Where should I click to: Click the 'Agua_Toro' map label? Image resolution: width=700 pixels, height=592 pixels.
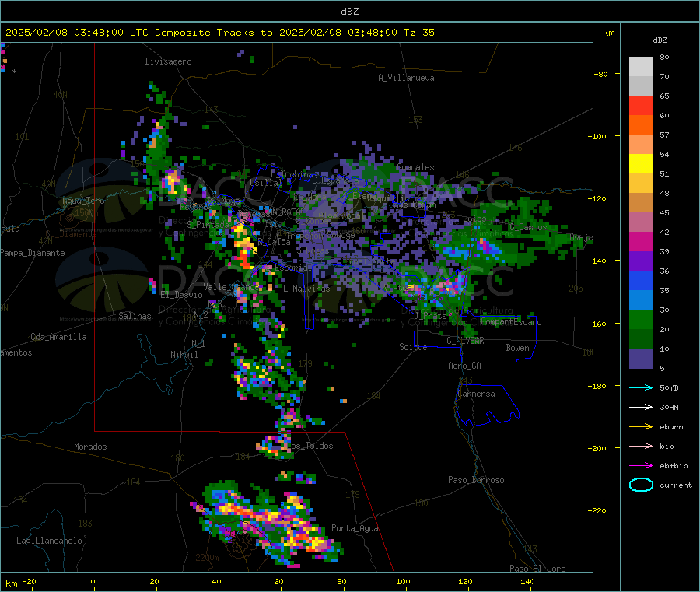tap(83, 201)
